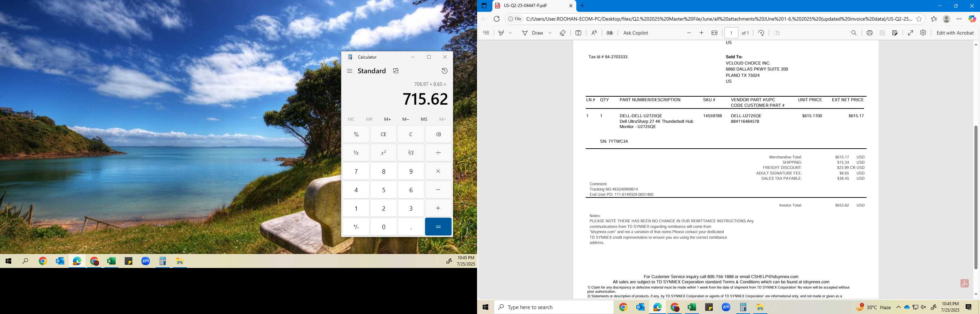The image size is (980, 314).
Task: Select the US-Q2-25-04447-P.pdf tab
Action: tap(533, 6)
